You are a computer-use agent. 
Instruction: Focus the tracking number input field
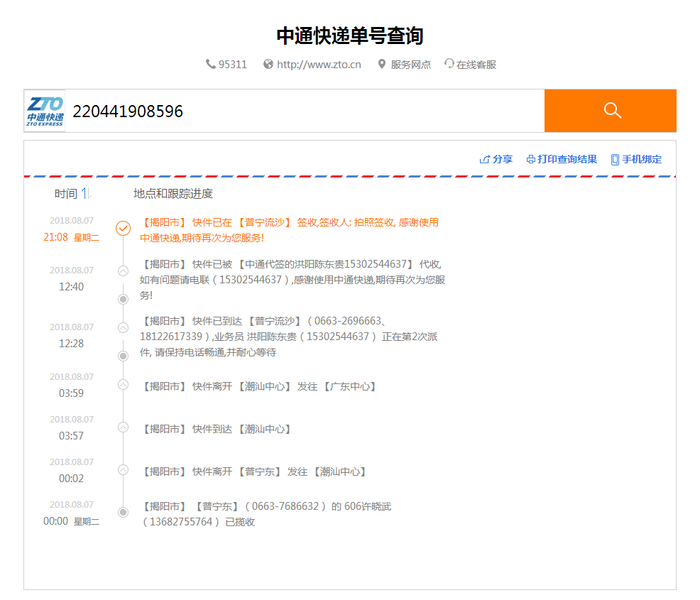305,111
